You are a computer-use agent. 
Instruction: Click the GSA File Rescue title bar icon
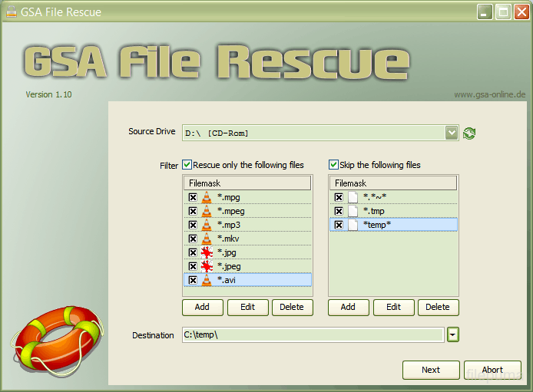click(10, 12)
